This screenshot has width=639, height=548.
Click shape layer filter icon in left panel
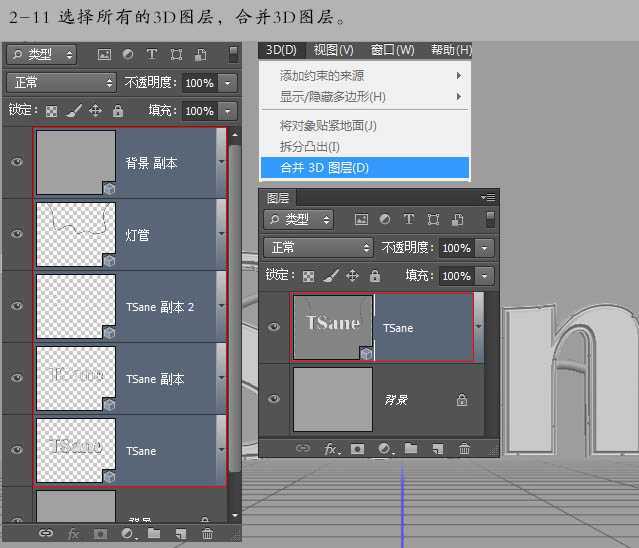pyautogui.click(x=176, y=55)
